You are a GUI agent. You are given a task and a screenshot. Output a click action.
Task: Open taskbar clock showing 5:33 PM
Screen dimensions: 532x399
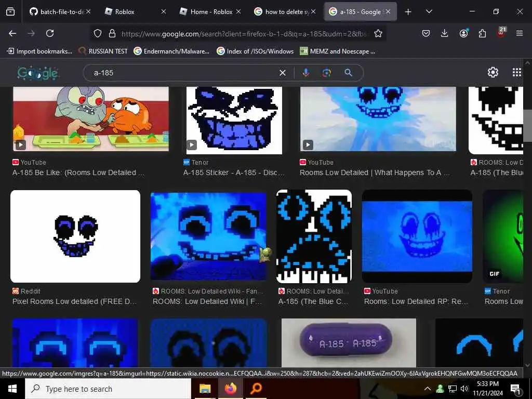point(487,389)
